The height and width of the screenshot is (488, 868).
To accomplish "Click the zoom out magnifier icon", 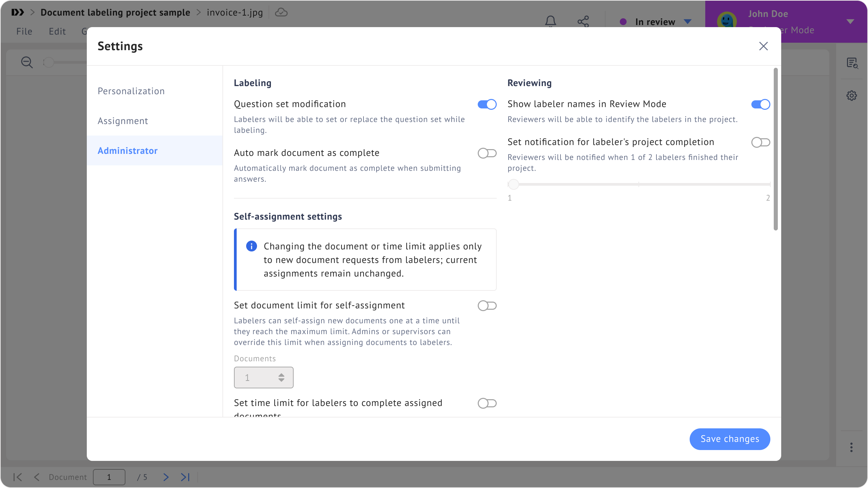I will 27,62.
